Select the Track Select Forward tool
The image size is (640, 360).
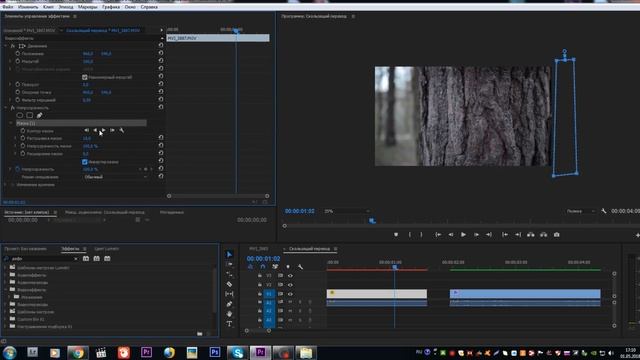(x=229, y=264)
